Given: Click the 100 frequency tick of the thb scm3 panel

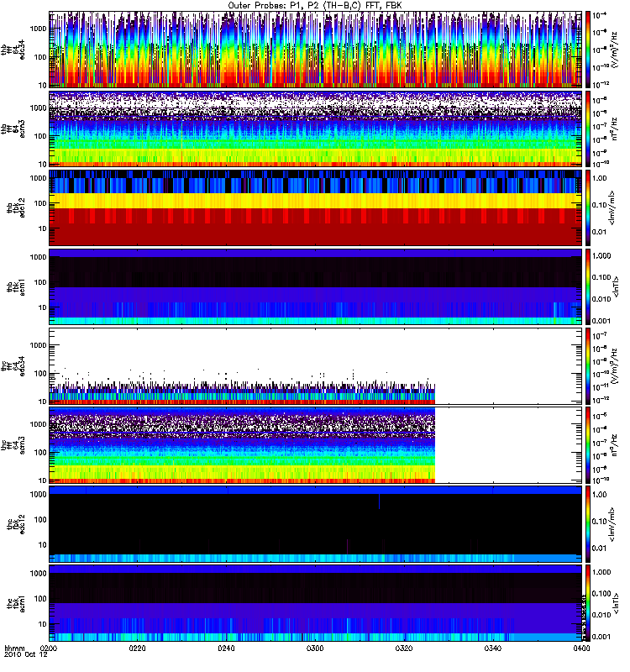Looking at the screenshot, I should tap(40, 136).
